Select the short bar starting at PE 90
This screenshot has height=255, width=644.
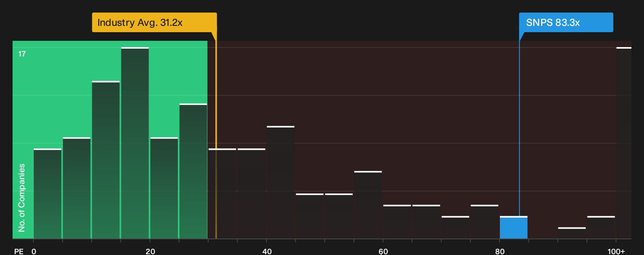572,233
